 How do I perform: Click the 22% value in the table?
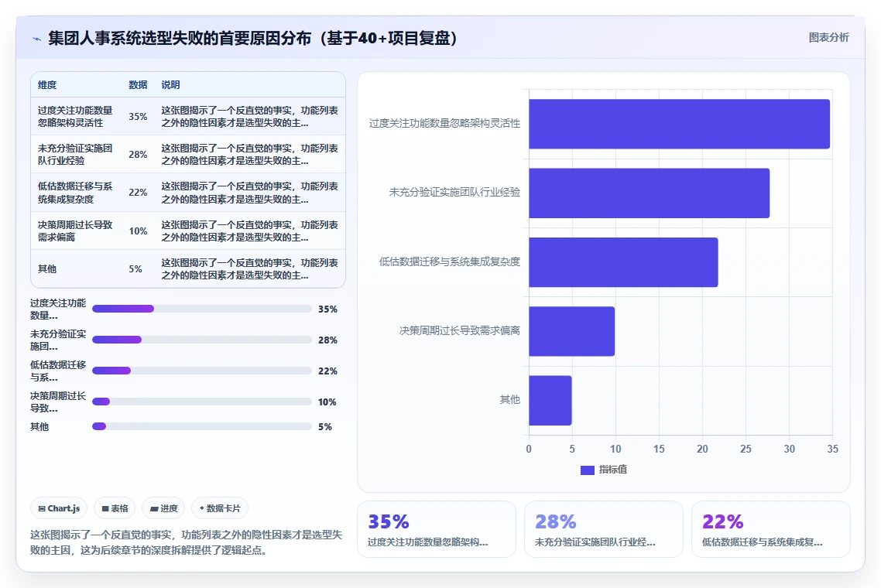tap(139, 193)
